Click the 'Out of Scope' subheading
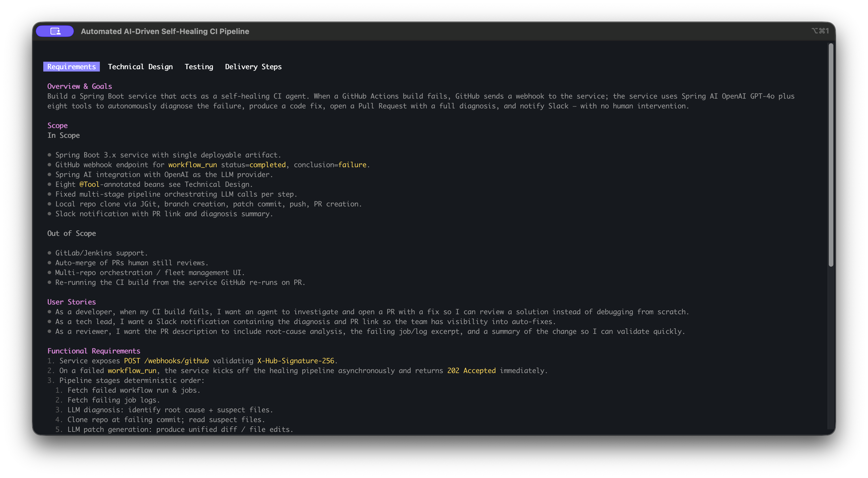This screenshot has height=478, width=868. (72, 233)
